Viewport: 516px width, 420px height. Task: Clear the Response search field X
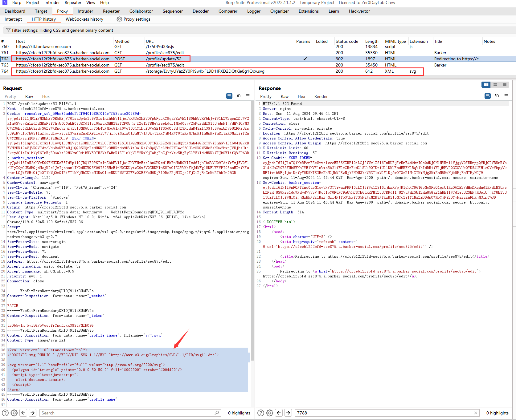click(x=476, y=413)
